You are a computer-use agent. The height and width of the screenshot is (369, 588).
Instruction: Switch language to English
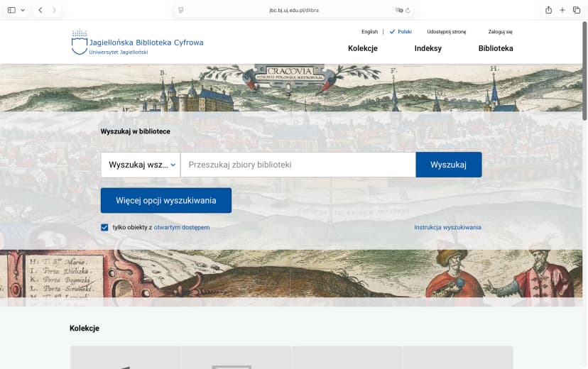369,32
